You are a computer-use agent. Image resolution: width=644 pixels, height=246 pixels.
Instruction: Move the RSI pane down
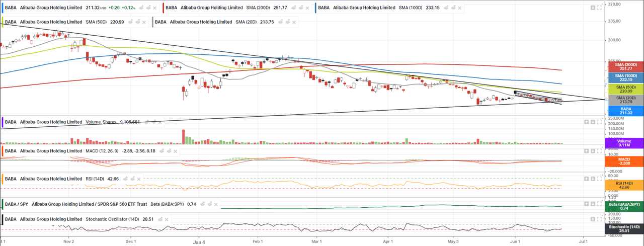point(593,179)
